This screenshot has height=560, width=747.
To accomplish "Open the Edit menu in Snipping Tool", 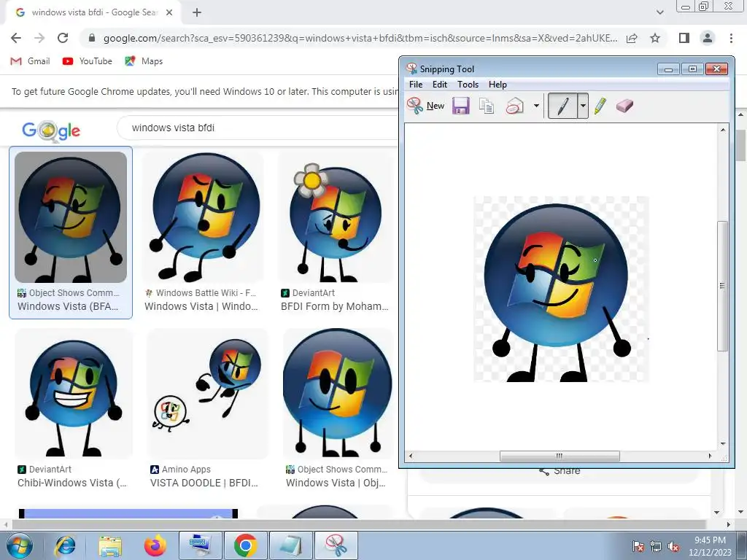I will point(440,85).
